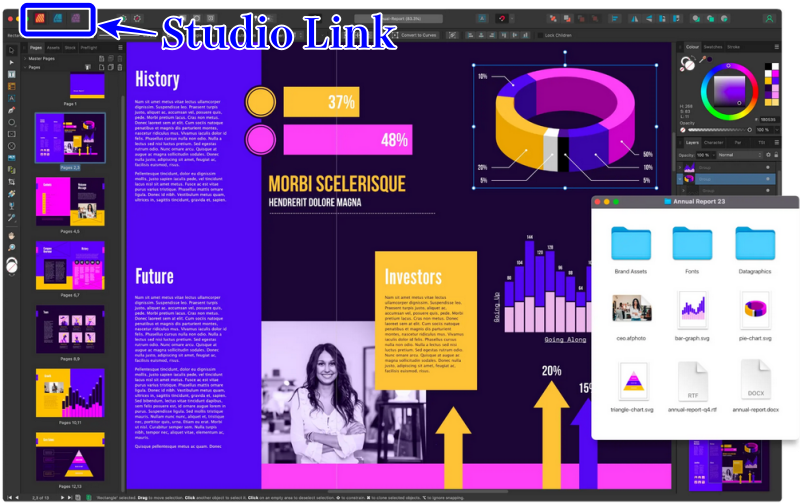
Task: Toggle visibility of the highlighted Group layer
Action: (x=768, y=179)
